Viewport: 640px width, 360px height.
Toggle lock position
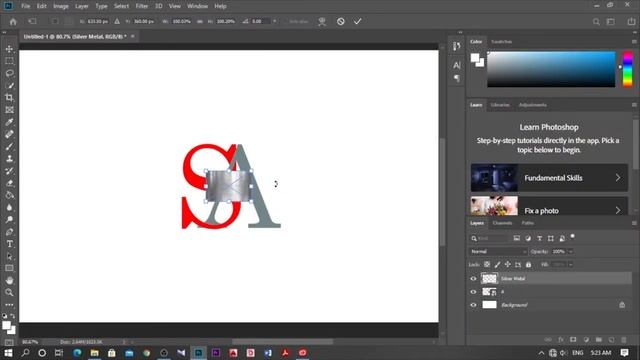coord(507,264)
